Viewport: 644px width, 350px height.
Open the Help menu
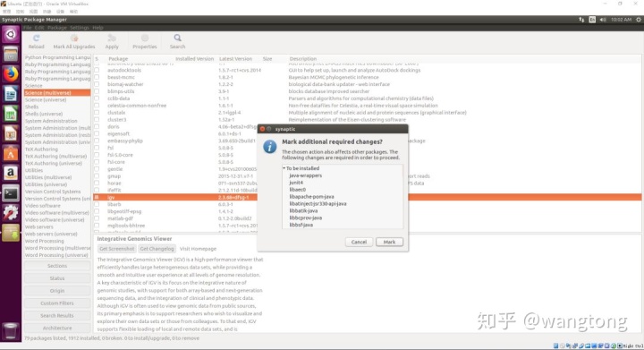point(97,28)
